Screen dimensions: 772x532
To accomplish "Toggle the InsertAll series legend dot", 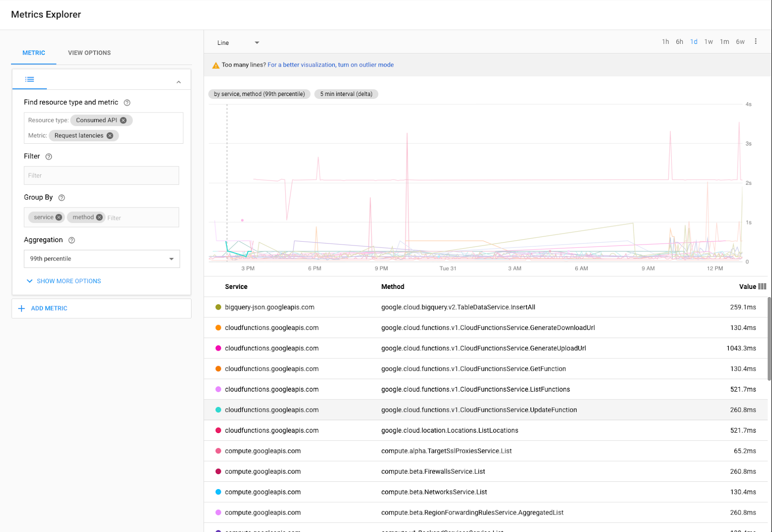I will pos(219,307).
